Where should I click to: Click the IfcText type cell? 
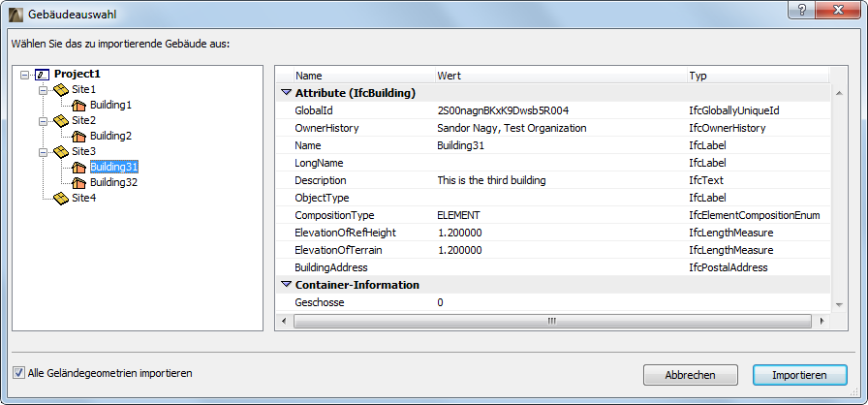click(x=706, y=180)
